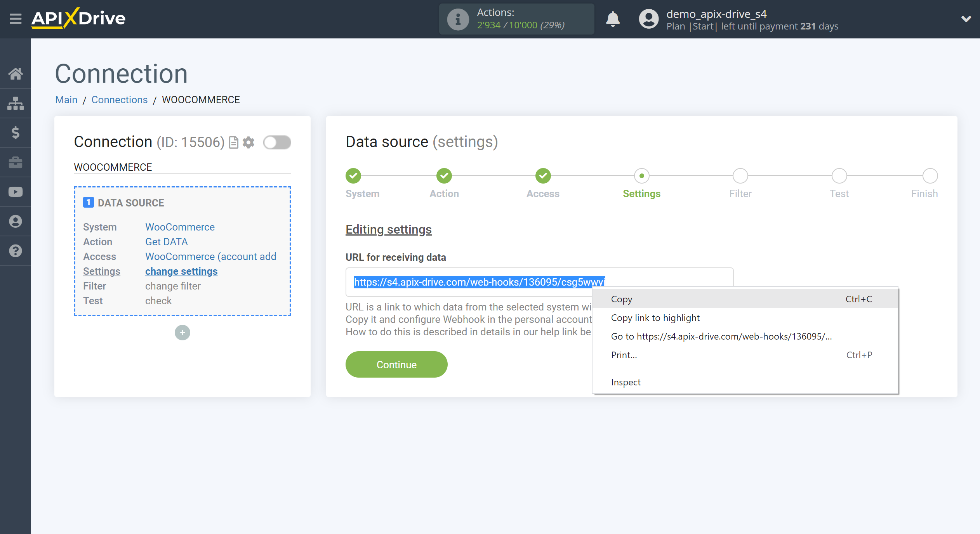This screenshot has height=534, width=980.
Task: Open briefcase icon in sidebar
Action: [16, 162]
